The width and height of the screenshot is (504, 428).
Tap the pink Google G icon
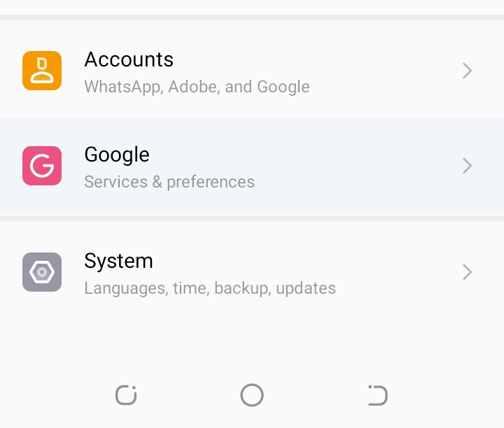point(42,166)
